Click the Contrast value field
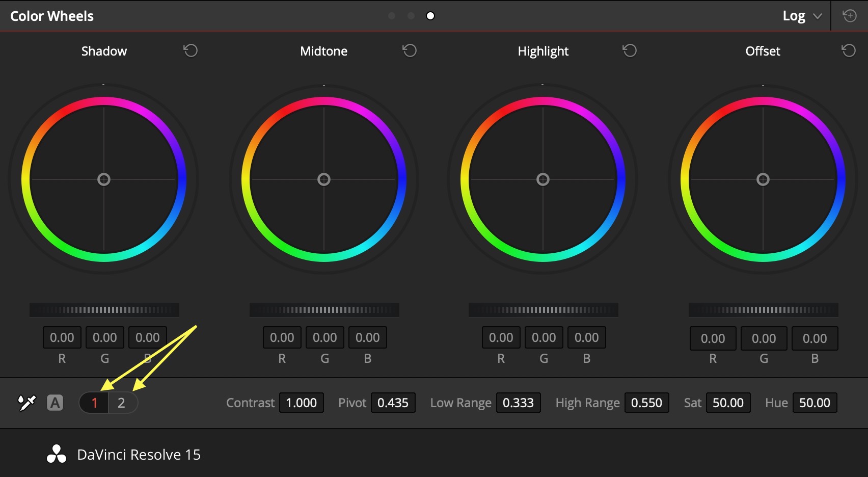The width and height of the screenshot is (868, 477). (302, 403)
